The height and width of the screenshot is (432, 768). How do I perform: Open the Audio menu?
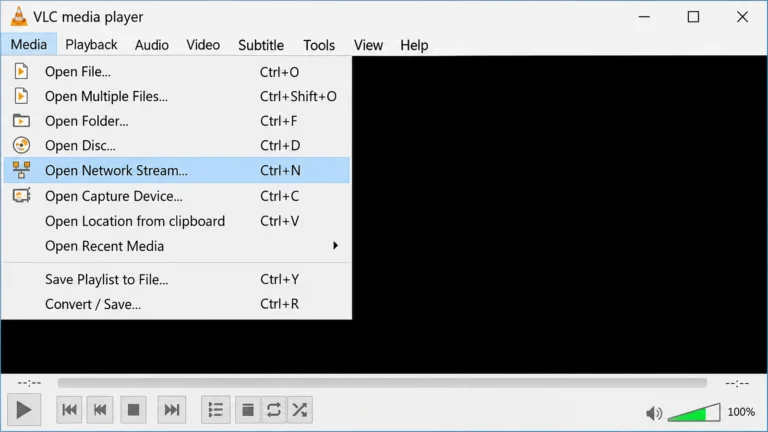[152, 45]
